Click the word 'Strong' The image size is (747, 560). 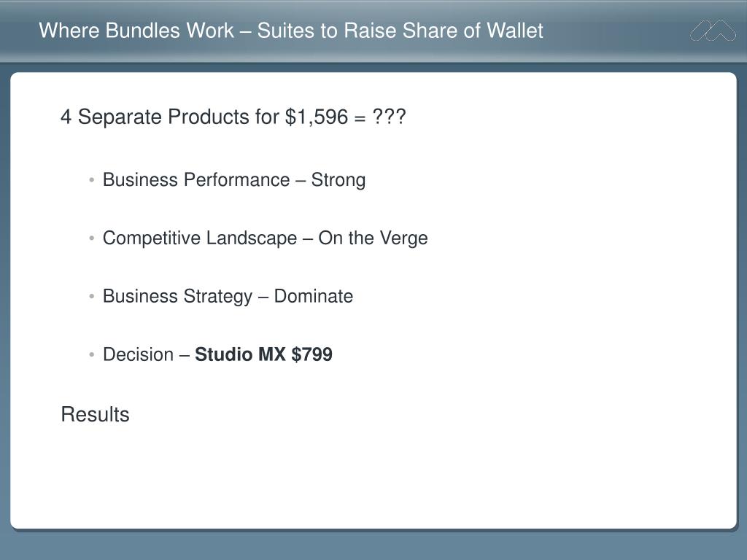pos(338,181)
